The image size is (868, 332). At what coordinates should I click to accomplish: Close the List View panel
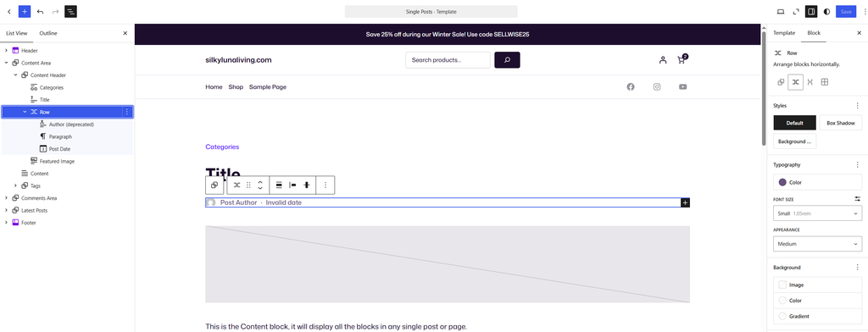(x=125, y=33)
